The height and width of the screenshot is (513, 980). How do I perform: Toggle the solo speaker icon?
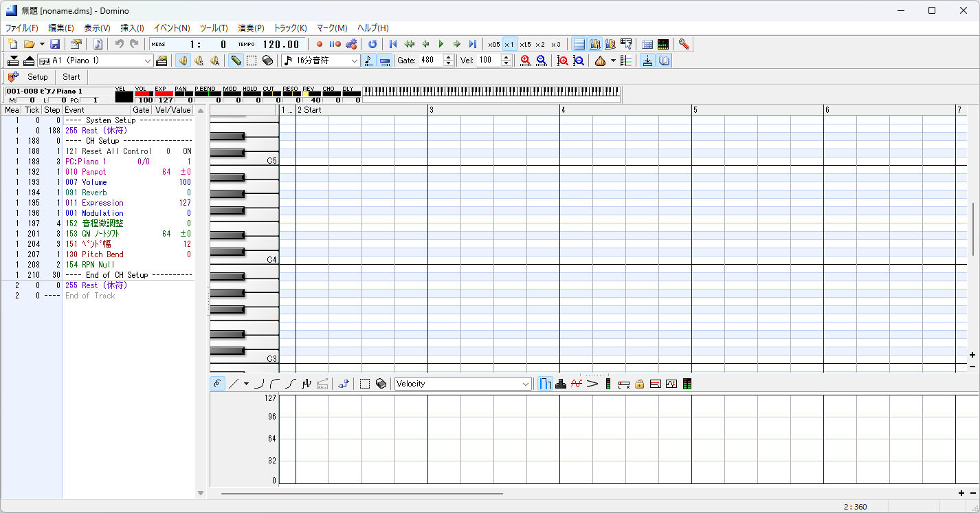click(199, 61)
